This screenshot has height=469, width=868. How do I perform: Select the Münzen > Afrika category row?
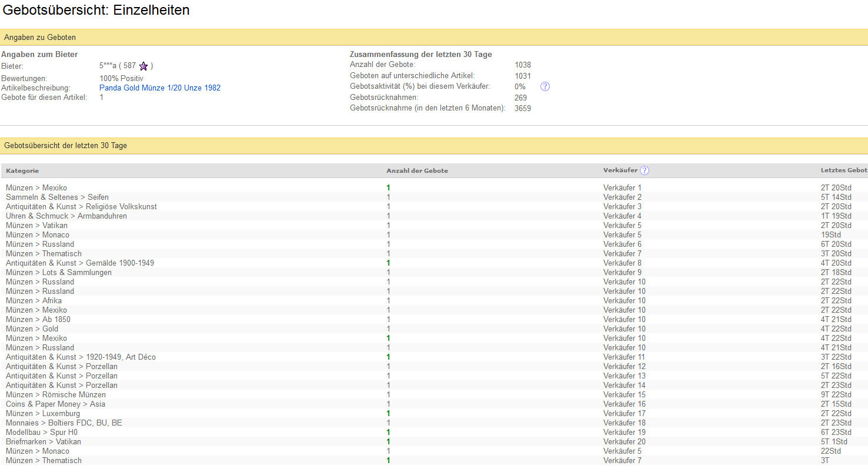[34, 300]
